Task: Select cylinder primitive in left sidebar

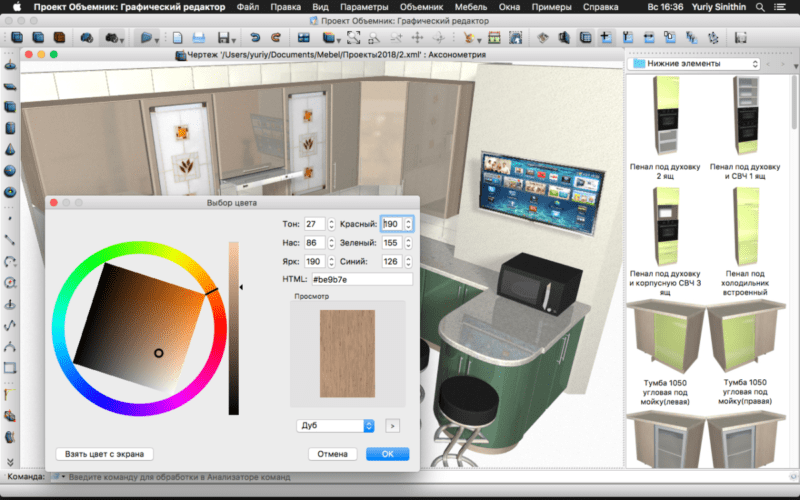Action: pos(10,128)
